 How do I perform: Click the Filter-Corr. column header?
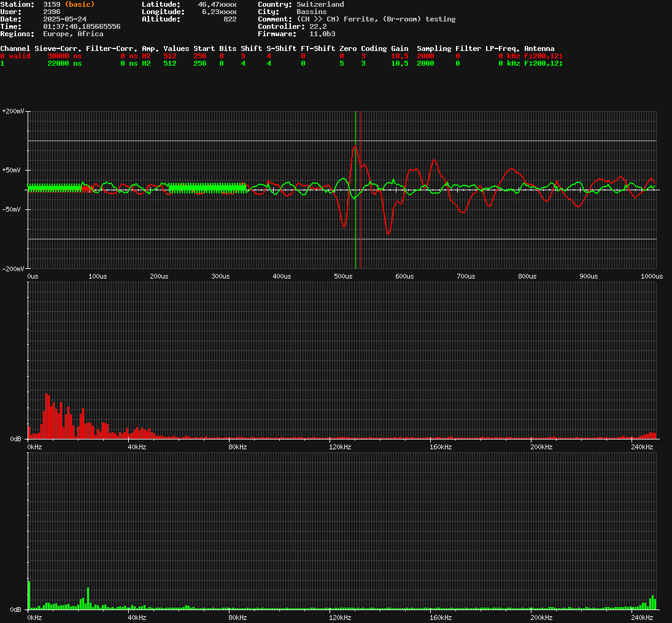coord(112,48)
